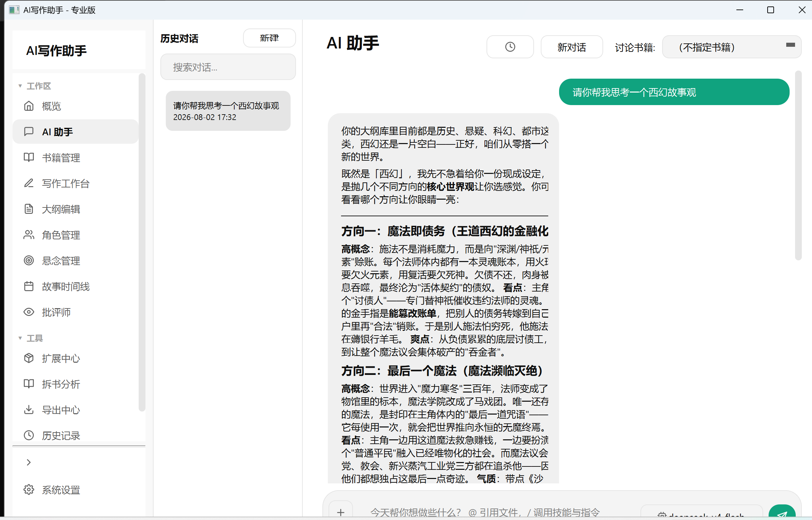812x520 pixels.
Task: Expand the sidebar with chevron arrow
Action: tap(29, 462)
